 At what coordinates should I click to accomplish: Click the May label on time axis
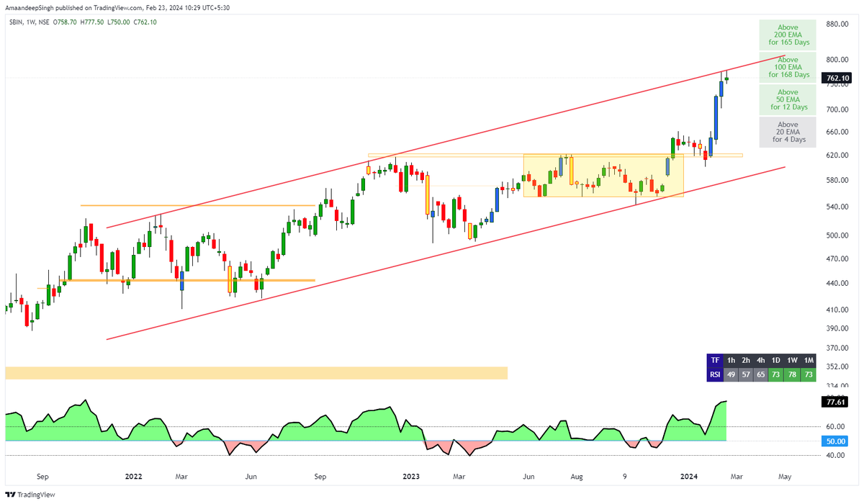[x=785, y=476]
